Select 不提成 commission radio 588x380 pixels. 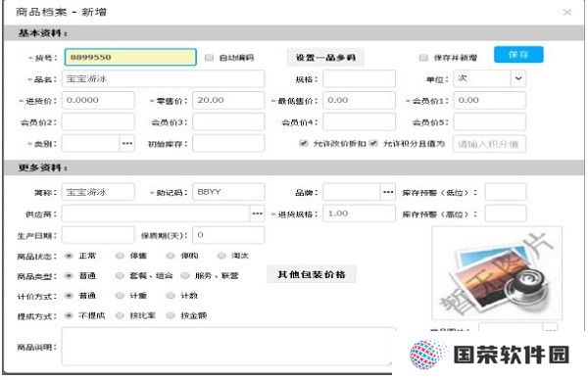[69, 315]
